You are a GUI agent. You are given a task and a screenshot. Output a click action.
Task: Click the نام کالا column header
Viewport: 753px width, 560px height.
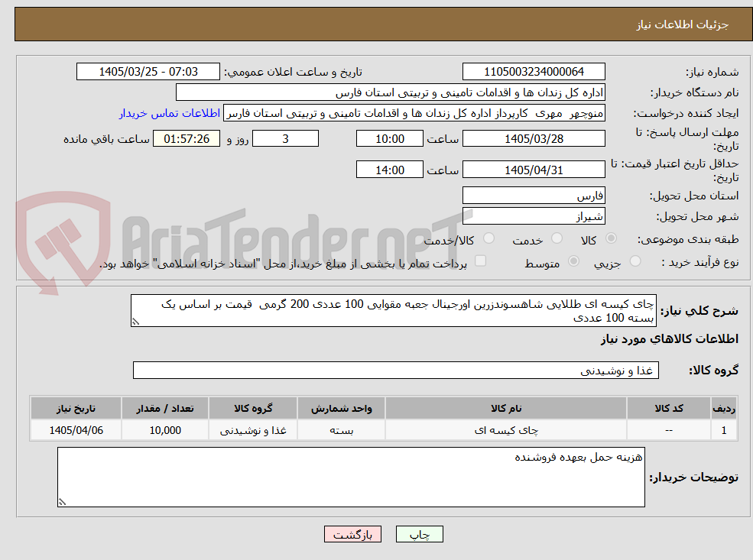(x=505, y=409)
